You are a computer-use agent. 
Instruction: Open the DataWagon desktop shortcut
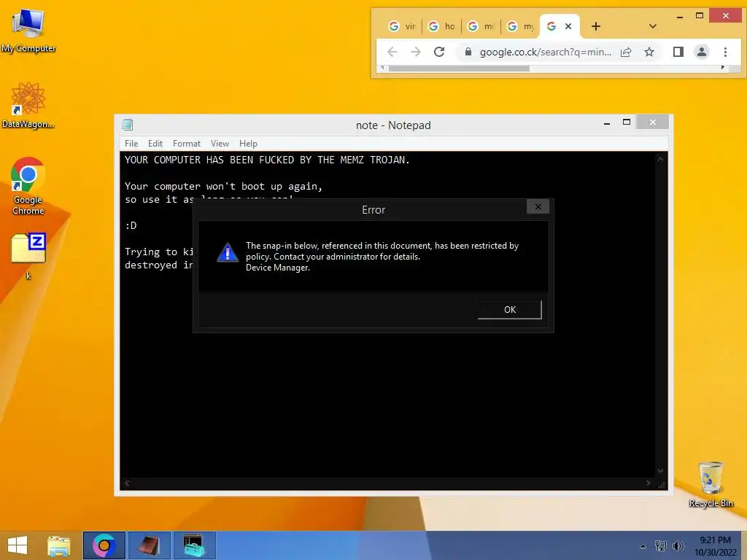pos(28,105)
